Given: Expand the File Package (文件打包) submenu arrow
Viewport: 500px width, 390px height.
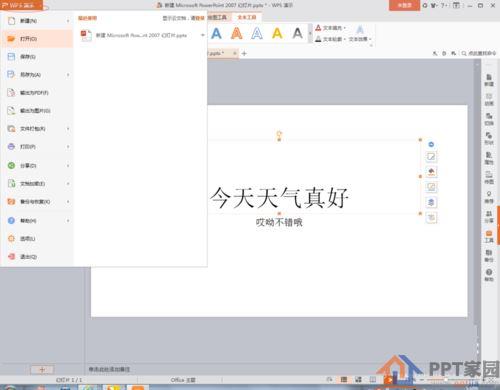Looking at the screenshot, I should [68, 129].
